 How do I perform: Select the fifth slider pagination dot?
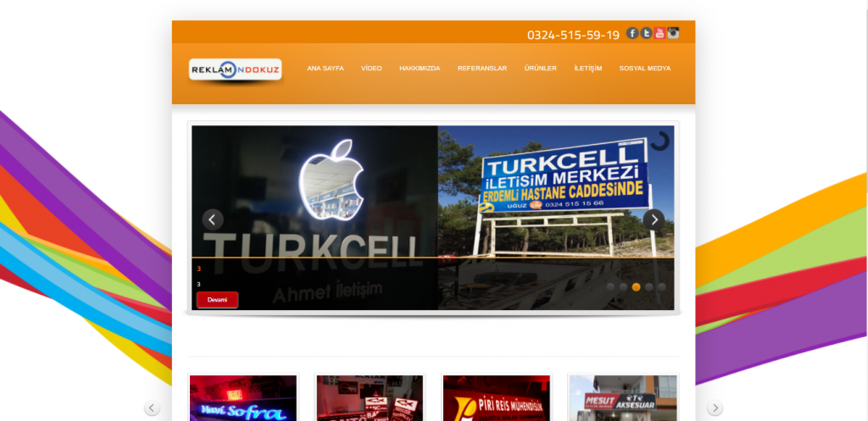pyautogui.click(x=661, y=287)
